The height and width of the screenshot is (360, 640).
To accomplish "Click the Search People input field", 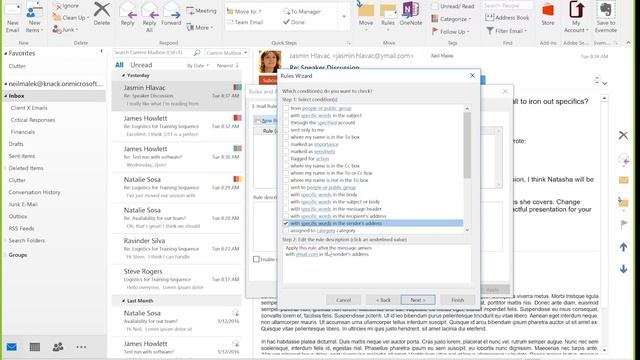I will 507,6.
